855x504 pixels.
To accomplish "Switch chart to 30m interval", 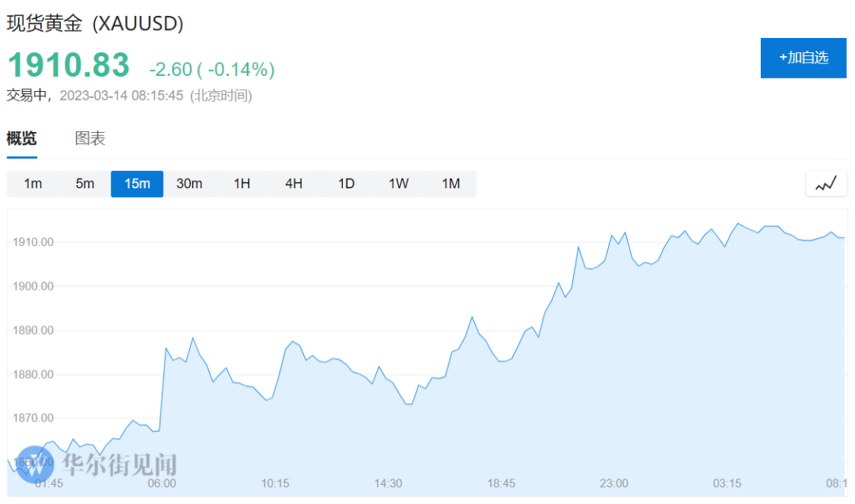I will coord(189,184).
